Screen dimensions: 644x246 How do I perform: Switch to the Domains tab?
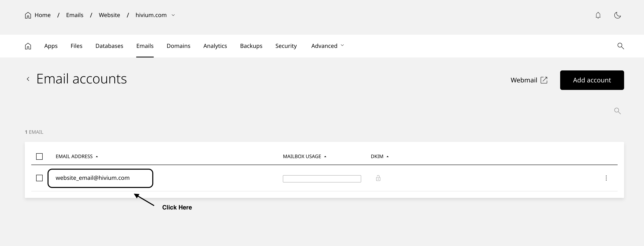[178, 46]
